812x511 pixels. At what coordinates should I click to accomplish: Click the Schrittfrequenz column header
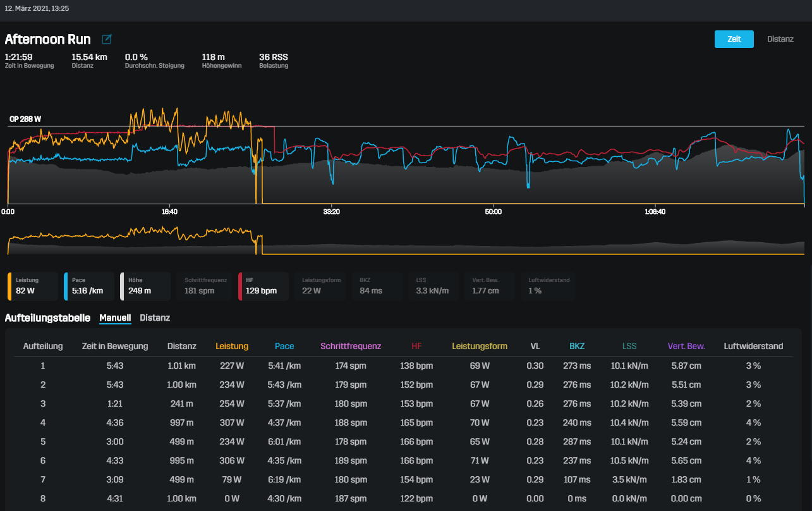(x=351, y=346)
